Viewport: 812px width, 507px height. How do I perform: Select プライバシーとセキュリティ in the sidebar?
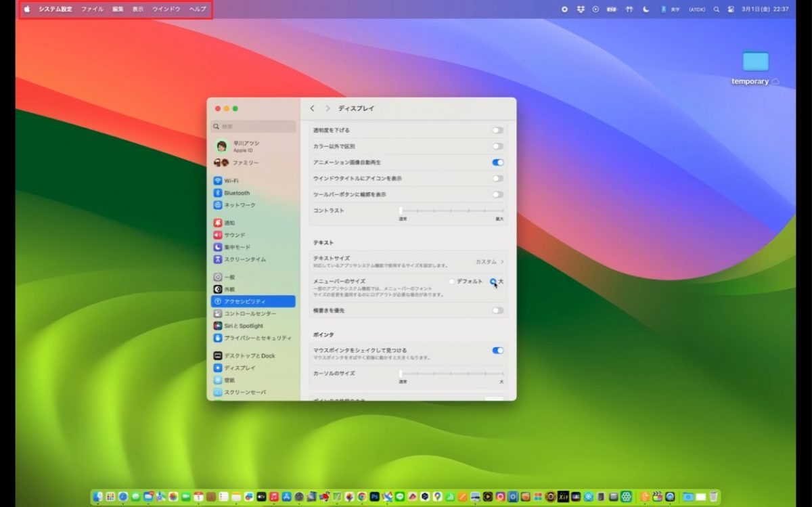(x=253, y=338)
